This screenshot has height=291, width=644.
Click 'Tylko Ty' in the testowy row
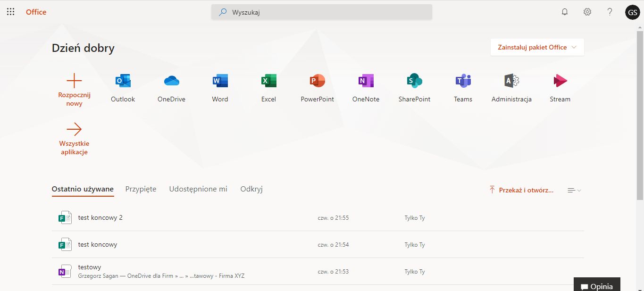click(x=415, y=272)
